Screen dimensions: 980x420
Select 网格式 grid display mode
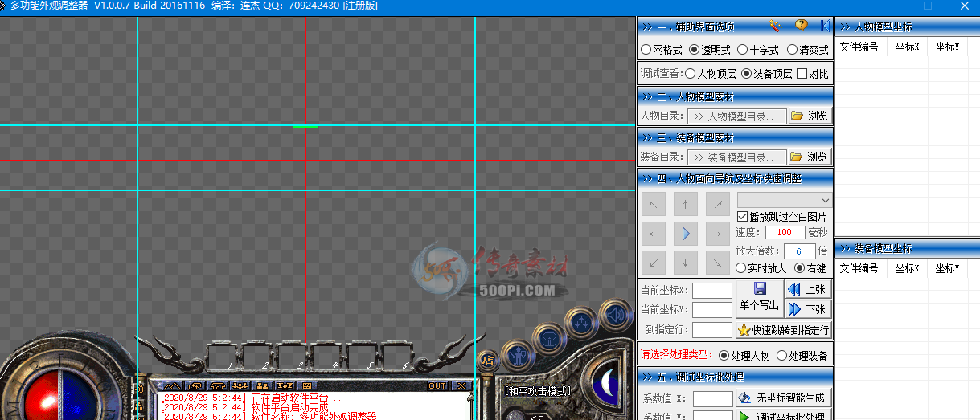pyautogui.click(x=662, y=50)
